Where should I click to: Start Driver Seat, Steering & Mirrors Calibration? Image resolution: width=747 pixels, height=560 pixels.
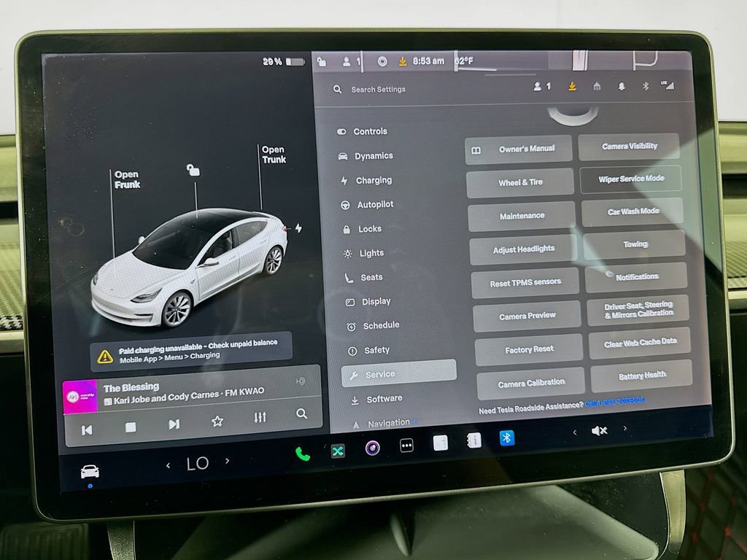(638, 309)
